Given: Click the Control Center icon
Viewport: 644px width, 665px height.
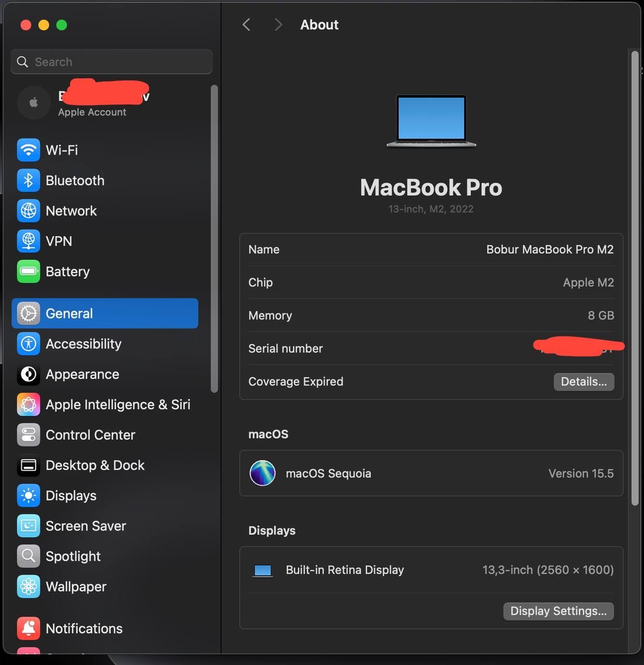Looking at the screenshot, I should [29, 435].
